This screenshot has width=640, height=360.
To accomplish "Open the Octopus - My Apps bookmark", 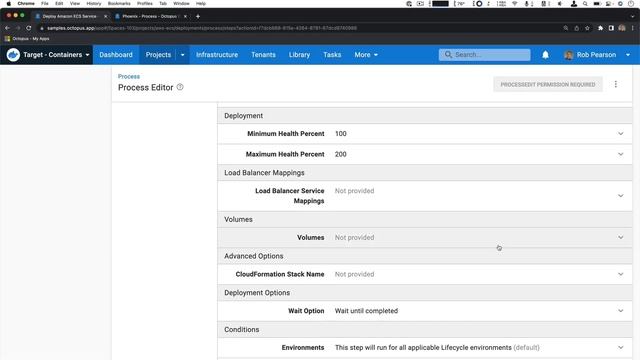I will click(27, 39).
